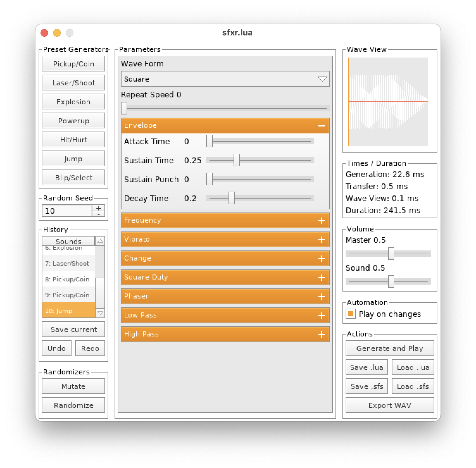Disable Play on changes checkbox
This screenshot has height=468, width=476.
[x=351, y=314]
